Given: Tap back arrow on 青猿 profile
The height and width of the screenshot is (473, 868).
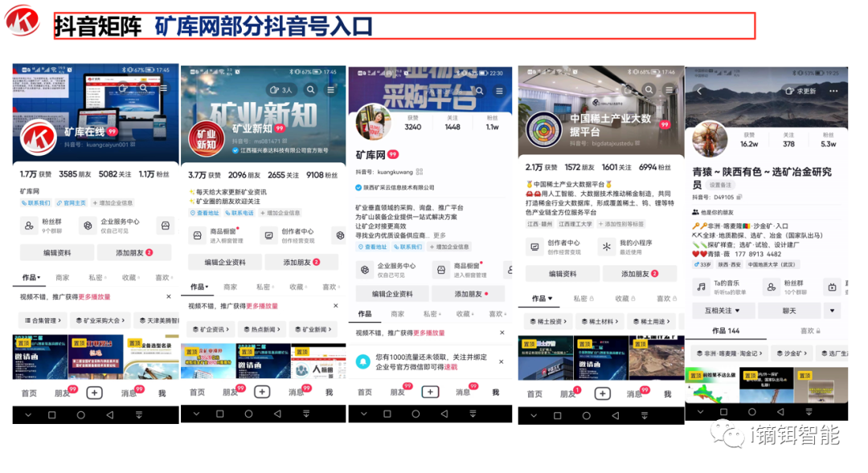Looking at the screenshot, I should (x=698, y=92).
